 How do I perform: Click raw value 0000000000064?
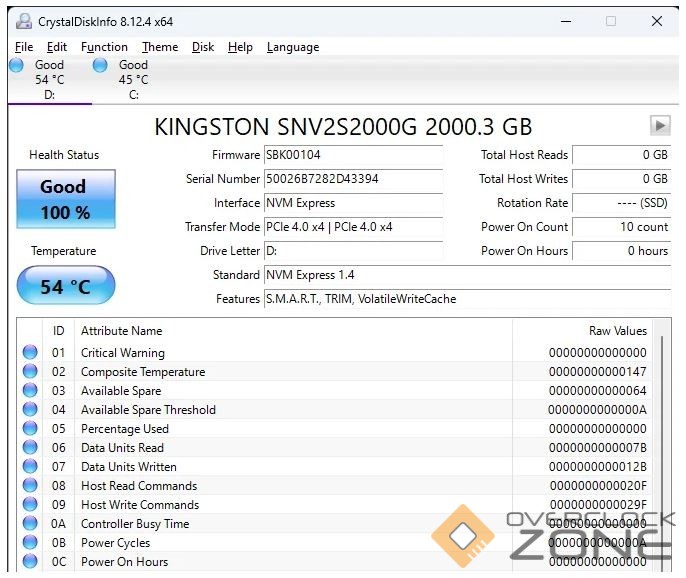[598, 391]
